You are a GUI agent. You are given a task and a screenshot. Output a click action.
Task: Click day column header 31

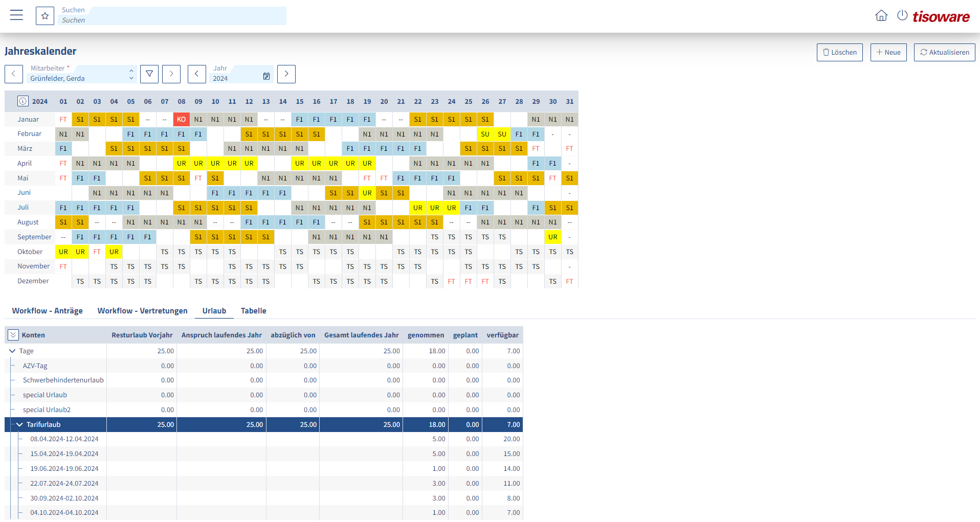click(570, 101)
